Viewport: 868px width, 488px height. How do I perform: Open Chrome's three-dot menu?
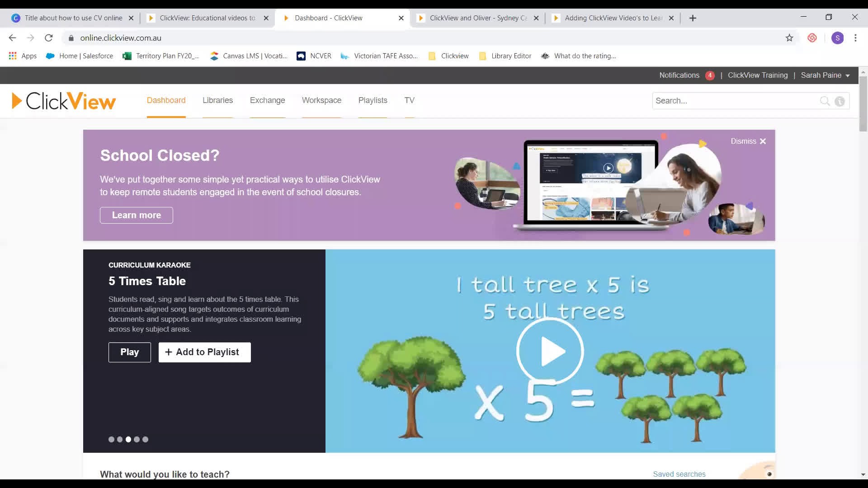pos(855,38)
